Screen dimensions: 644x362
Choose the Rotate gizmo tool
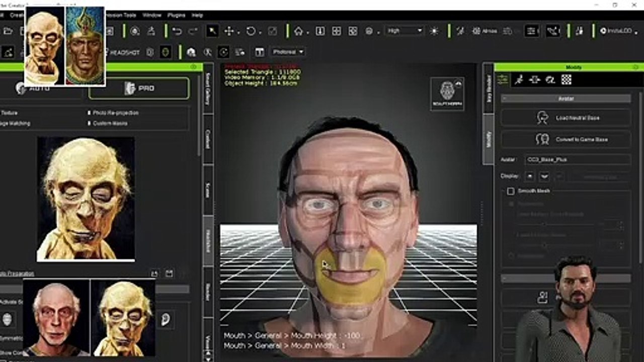(x=251, y=31)
